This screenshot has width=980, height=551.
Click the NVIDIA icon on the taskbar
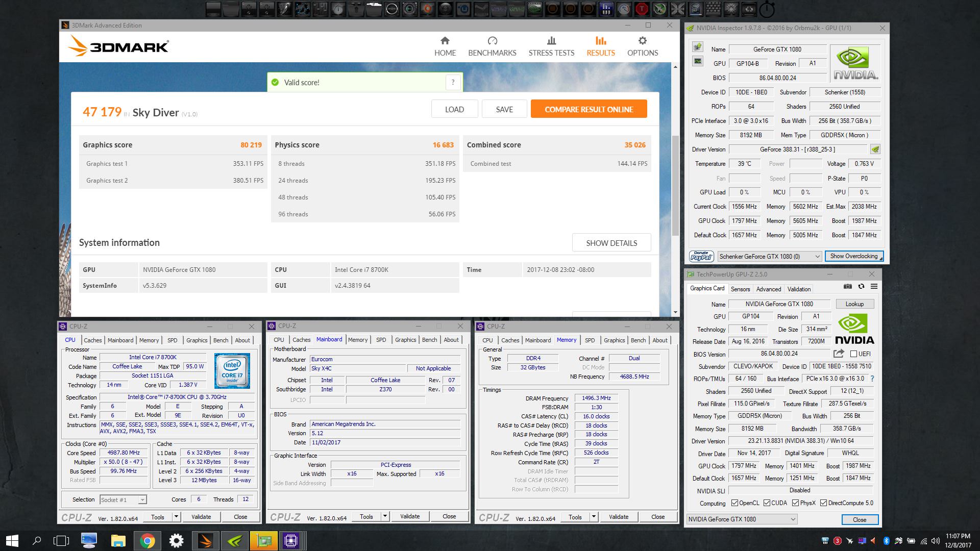[235, 540]
